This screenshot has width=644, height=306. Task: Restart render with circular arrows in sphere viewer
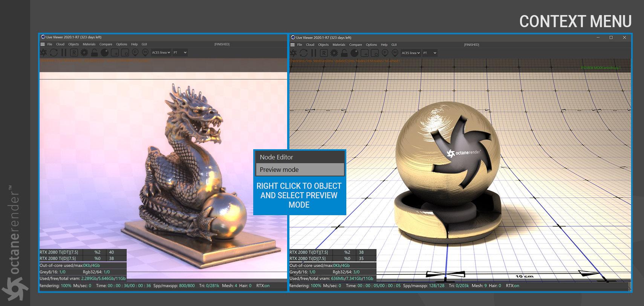304,53
